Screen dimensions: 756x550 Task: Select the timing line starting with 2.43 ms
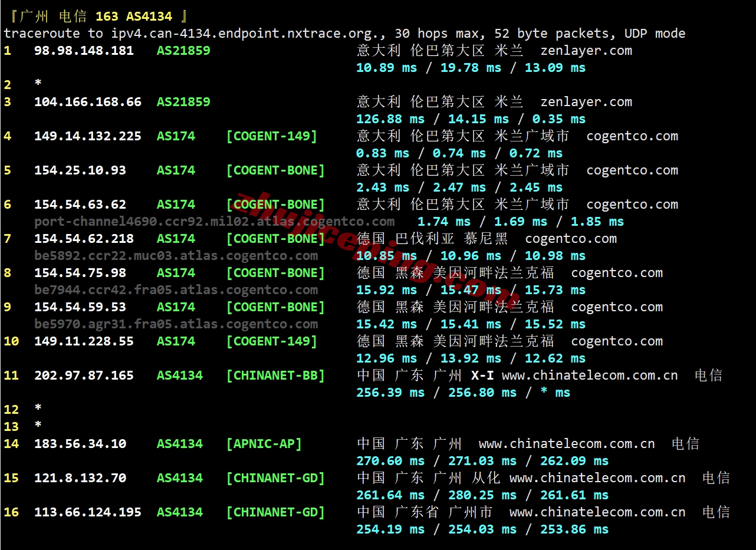click(459, 187)
